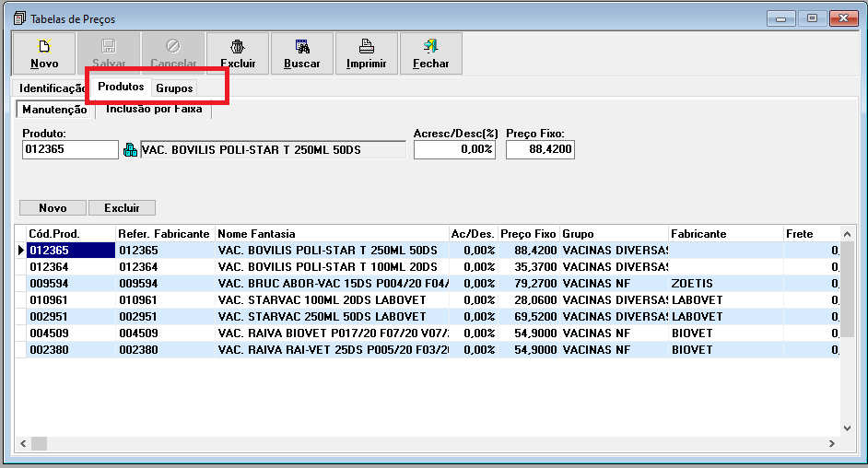This screenshot has width=868, height=468.
Task: Open Buscar search from toolbar
Action: click(302, 53)
